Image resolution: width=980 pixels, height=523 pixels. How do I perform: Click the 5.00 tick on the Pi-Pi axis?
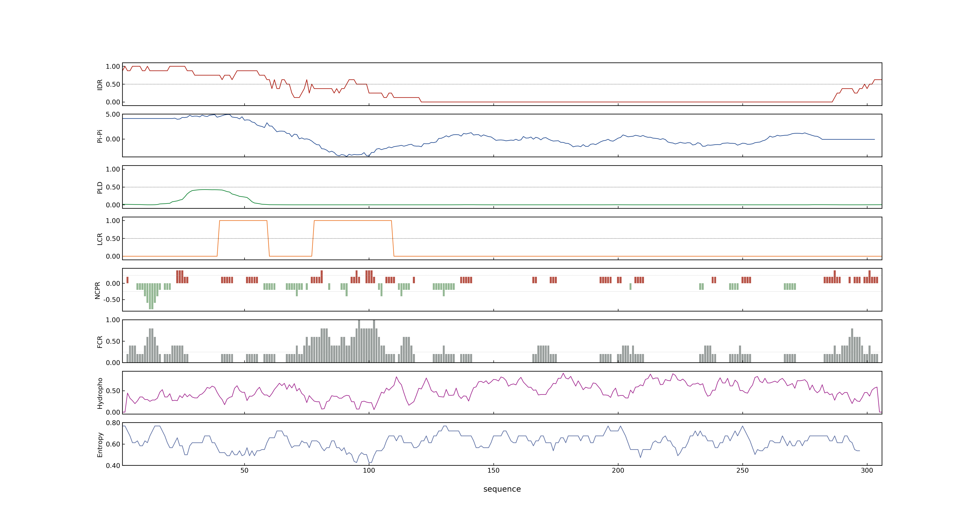coord(113,115)
